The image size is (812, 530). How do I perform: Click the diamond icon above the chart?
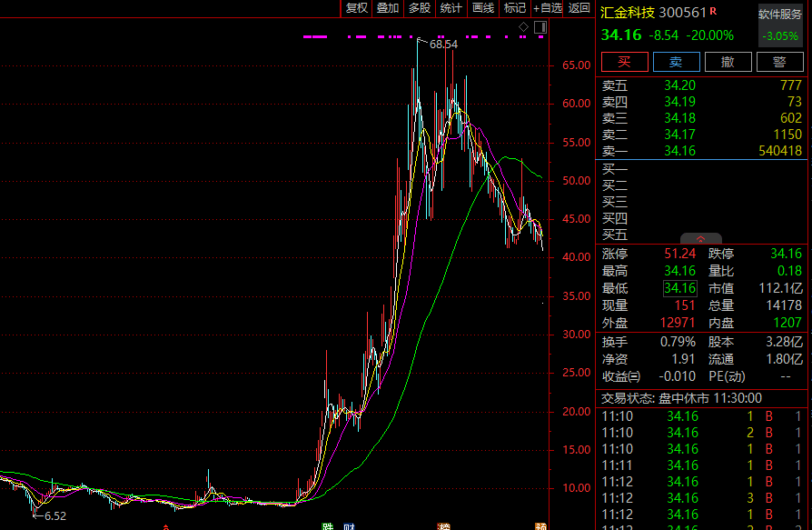click(523, 27)
